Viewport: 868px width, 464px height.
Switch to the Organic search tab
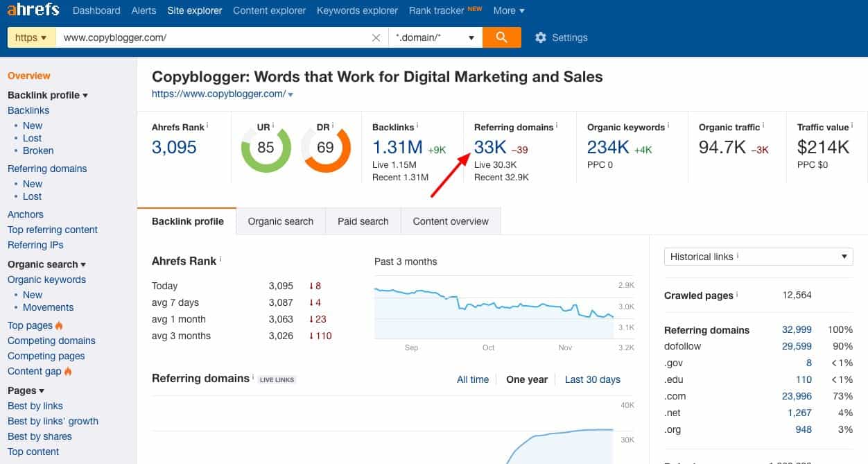[x=280, y=221]
